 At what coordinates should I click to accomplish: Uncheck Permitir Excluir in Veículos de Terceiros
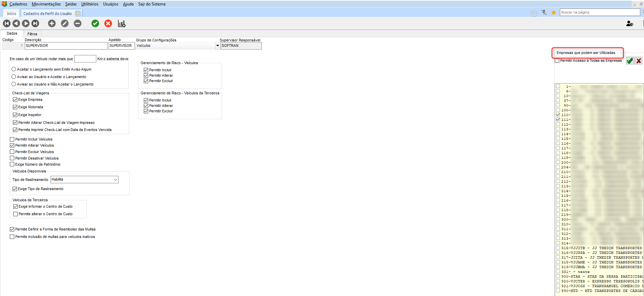(146, 111)
